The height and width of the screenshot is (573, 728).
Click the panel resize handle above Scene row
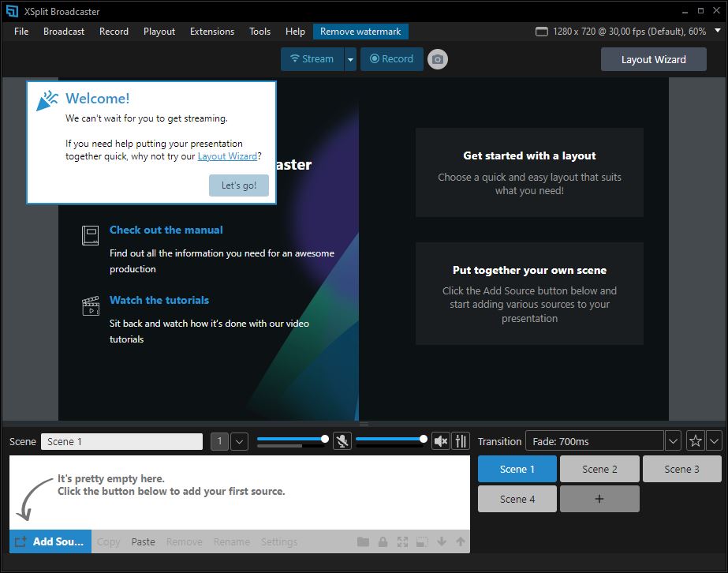coord(364,424)
